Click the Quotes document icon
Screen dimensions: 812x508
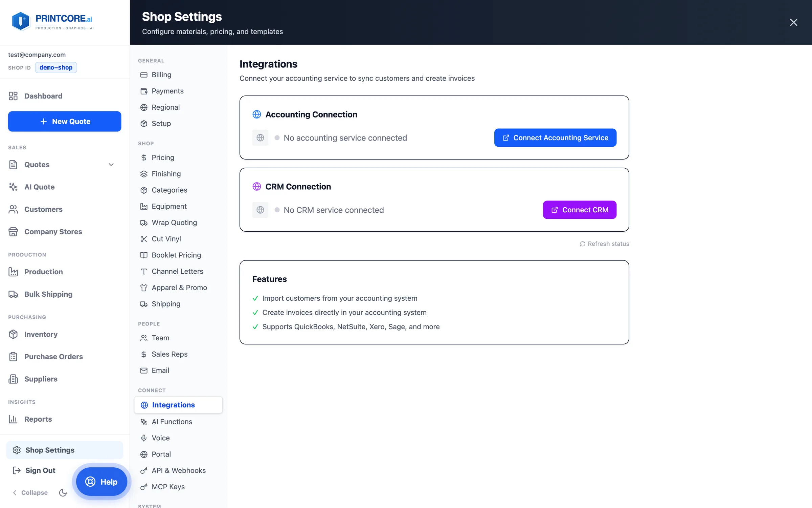pos(13,165)
